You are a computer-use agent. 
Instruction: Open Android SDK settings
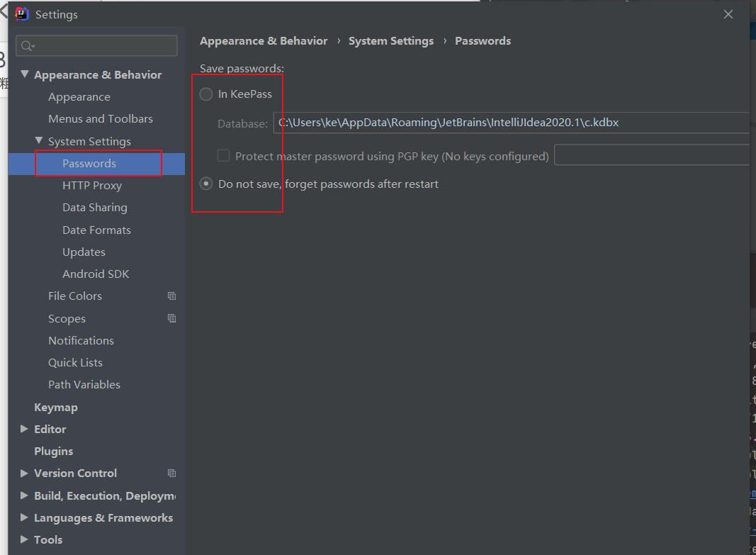(96, 274)
